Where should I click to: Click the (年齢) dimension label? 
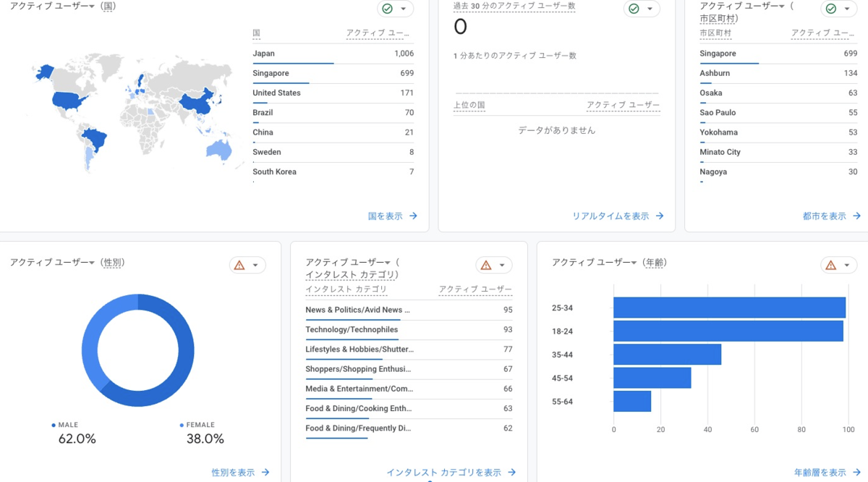(654, 263)
